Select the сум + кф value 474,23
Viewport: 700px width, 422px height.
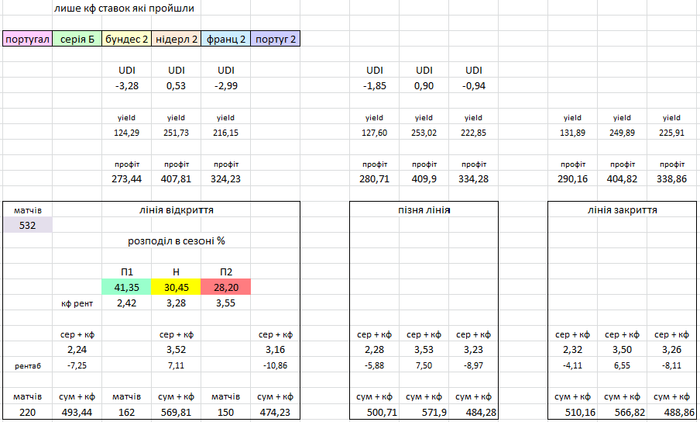click(x=275, y=412)
